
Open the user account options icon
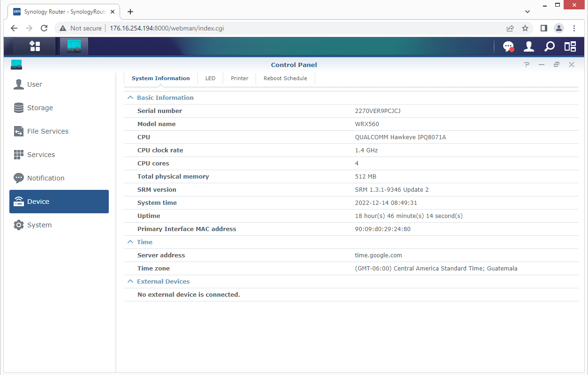tap(529, 46)
